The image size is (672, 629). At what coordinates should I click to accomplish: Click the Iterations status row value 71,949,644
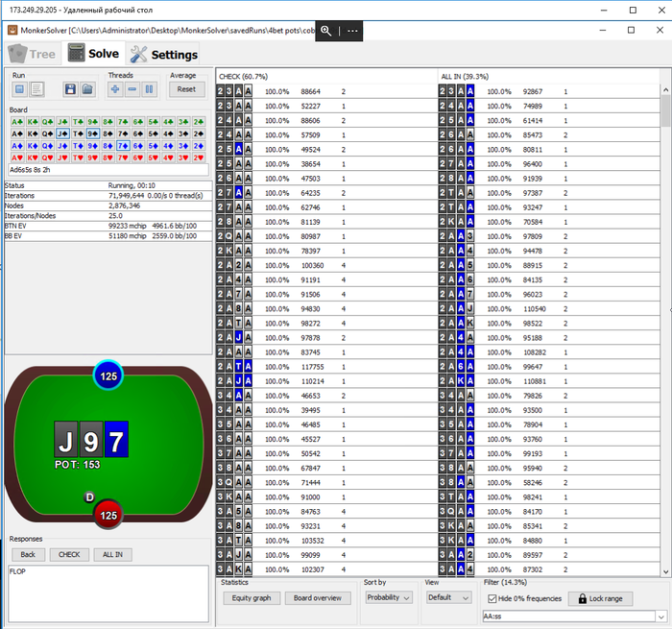tap(126, 196)
